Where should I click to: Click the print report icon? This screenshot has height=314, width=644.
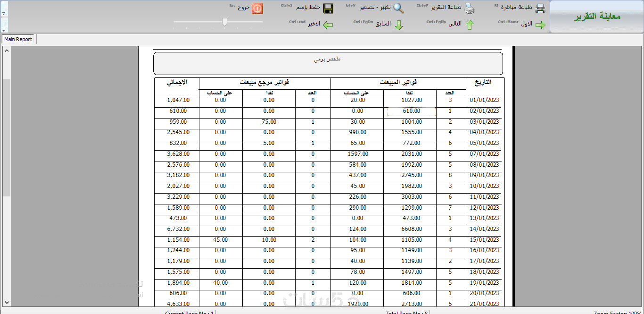[469, 8]
